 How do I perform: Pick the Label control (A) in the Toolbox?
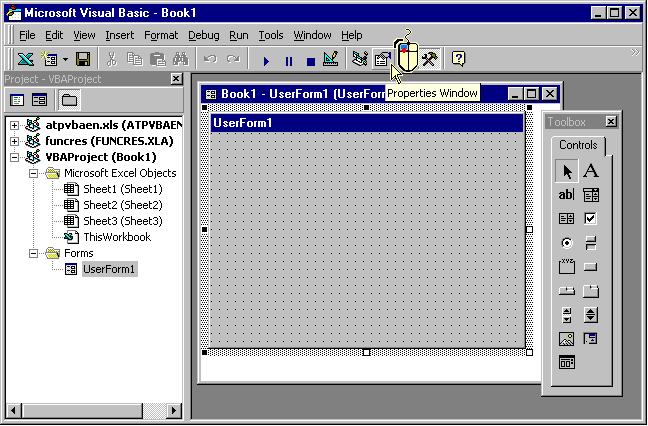point(591,171)
